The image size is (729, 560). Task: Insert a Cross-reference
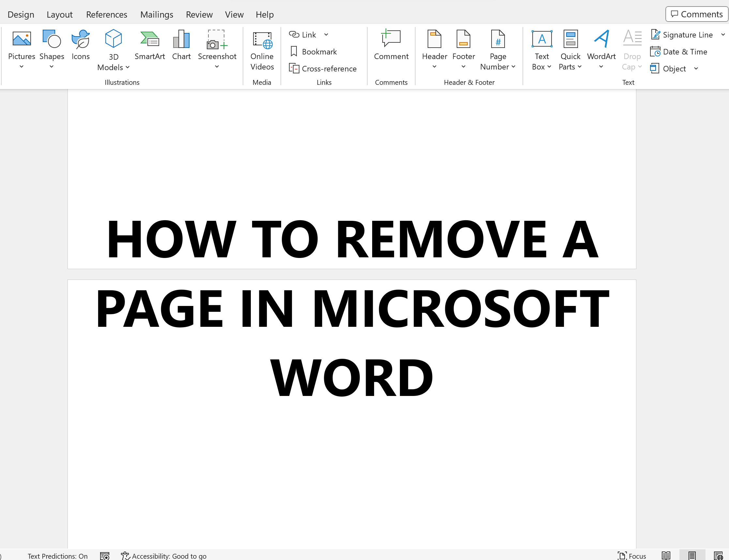pos(323,69)
